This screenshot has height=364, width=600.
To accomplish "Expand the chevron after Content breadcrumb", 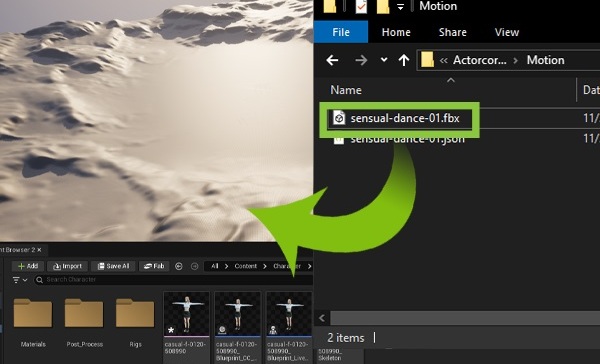I will [265, 266].
